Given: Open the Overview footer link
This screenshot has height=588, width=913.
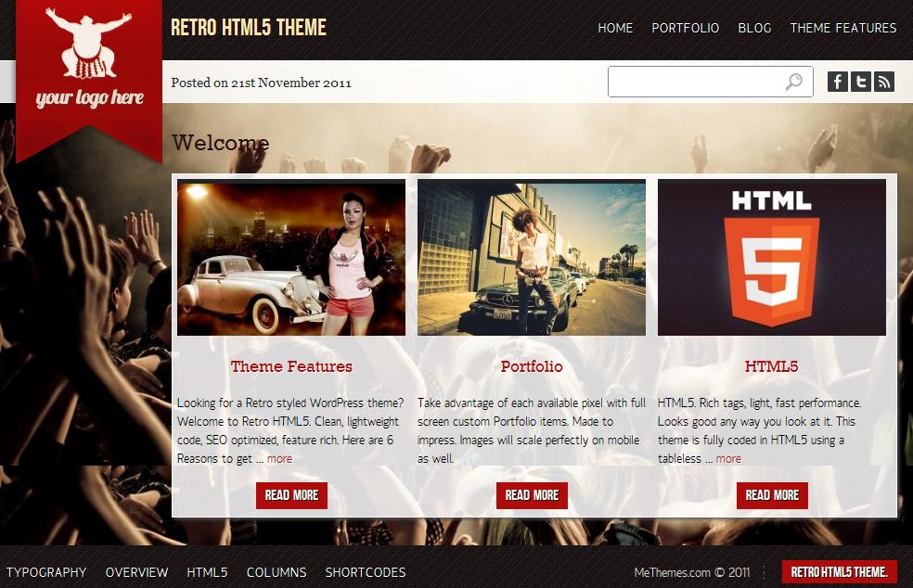Looking at the screenshot, I should (x=136, y=572).
